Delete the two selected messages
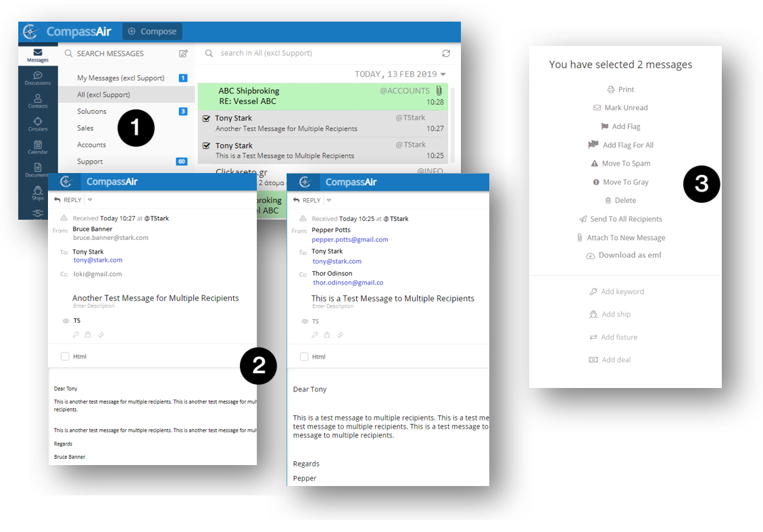 pos(620,200)
